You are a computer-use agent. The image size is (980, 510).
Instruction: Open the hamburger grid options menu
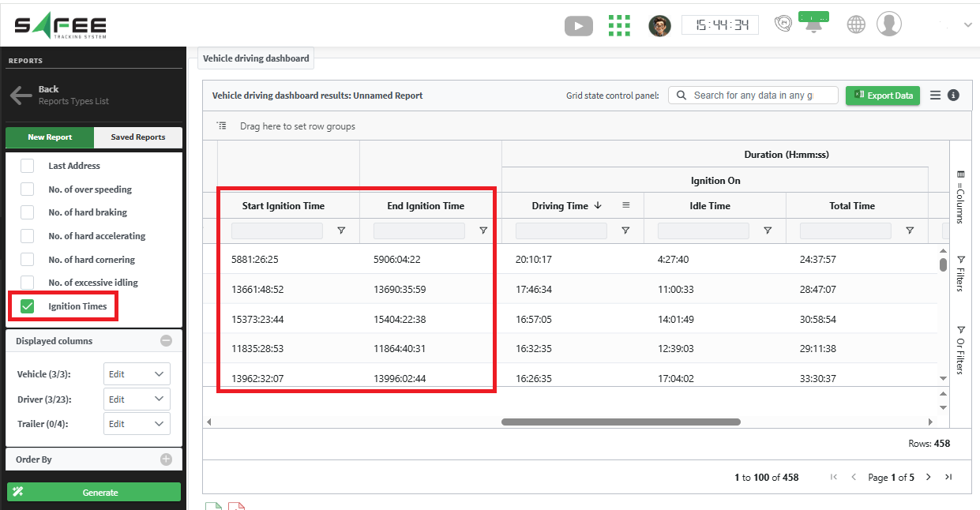click(x=935, y=95)
